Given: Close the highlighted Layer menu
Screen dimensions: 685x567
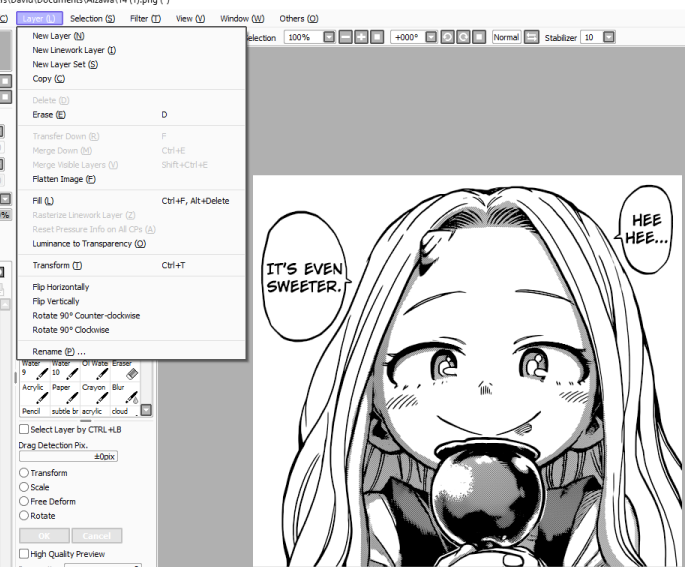Looking at the screenshot, I should (39, 18).
